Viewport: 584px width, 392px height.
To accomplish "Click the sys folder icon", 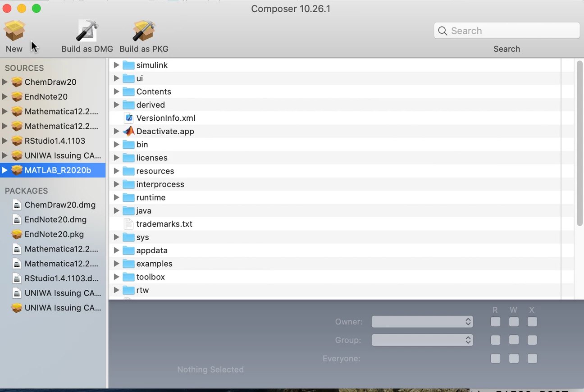I will tap(129, 237).
